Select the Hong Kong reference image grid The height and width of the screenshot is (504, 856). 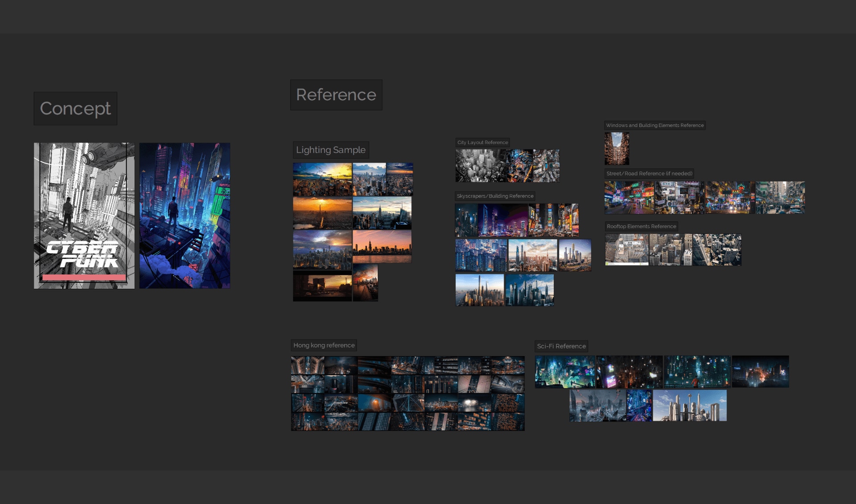[x=407, y=393]
